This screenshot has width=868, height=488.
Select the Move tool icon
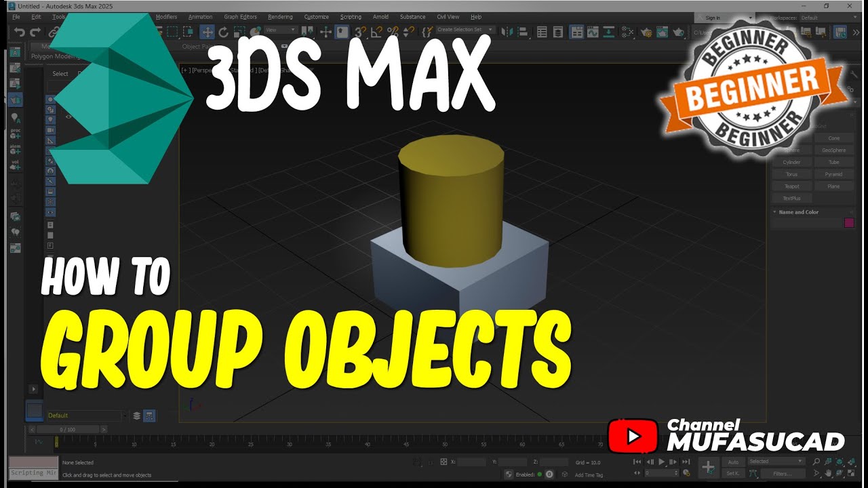pos(207,32)
